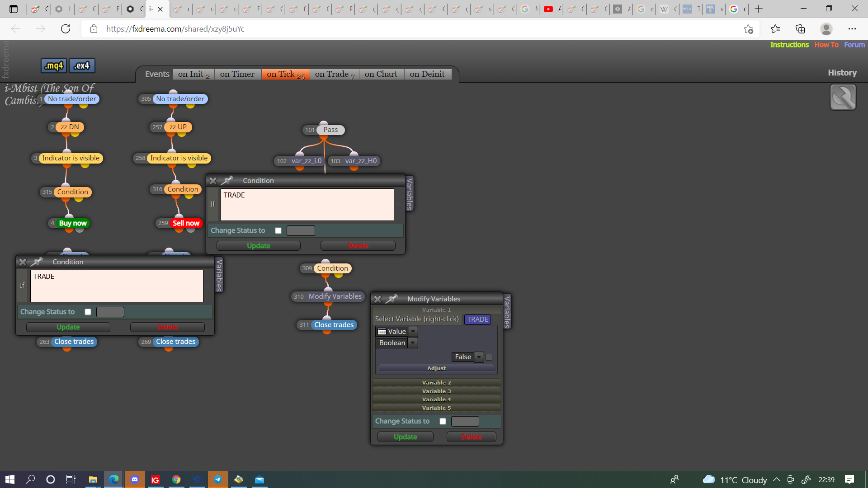
Task: Toggle Change Status checkbox in upper Condition panel
Action: (x=278, y=230)
